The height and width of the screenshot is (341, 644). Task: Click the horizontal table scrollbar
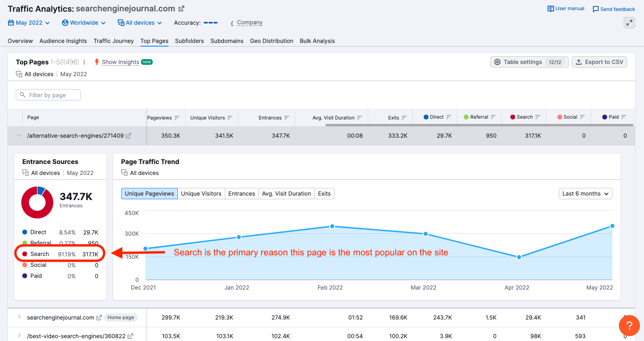(479, 125)
